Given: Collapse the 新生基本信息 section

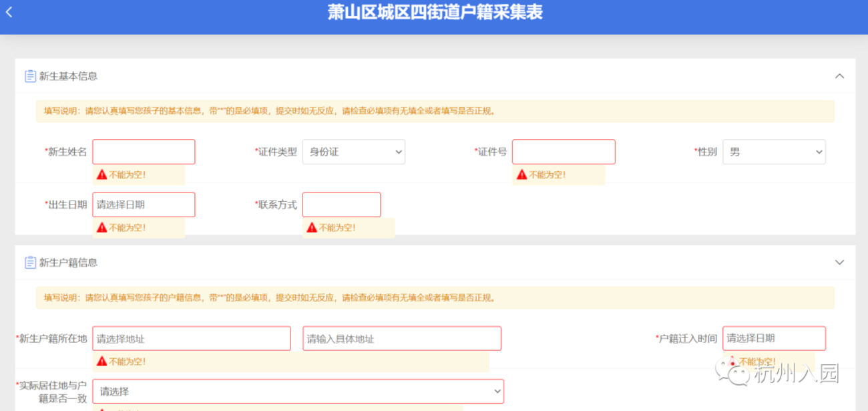Looking at the screenshot, I should pos(840,76).
